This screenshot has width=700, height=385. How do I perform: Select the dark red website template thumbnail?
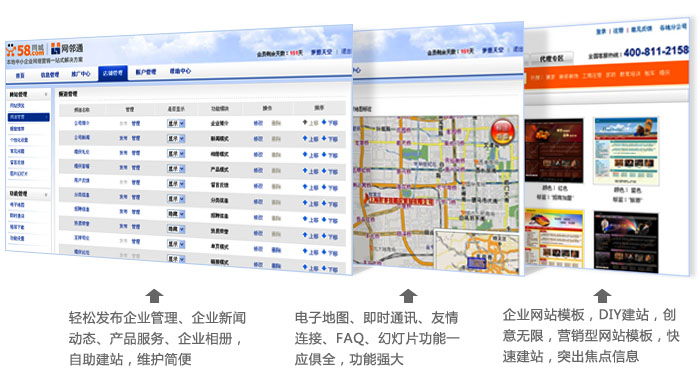[554, 150]
